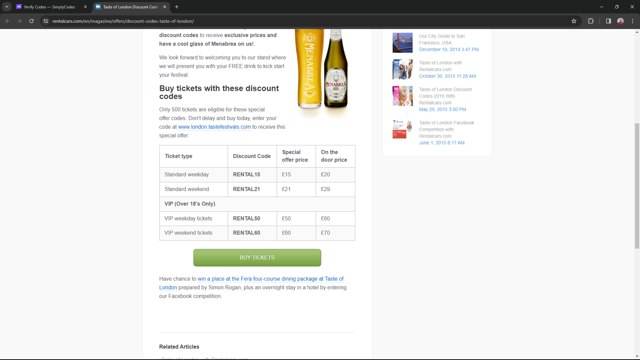Minimize the browser window

point(601,7)
